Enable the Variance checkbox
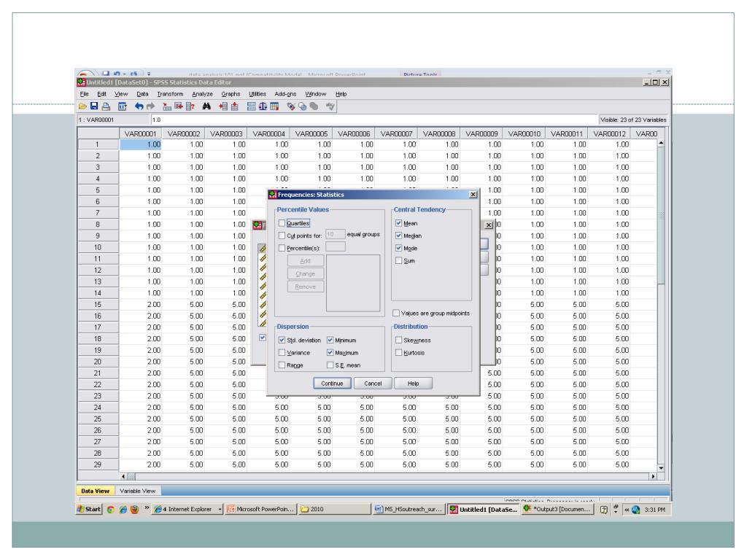The image size is (747, 560). (282, 352)
